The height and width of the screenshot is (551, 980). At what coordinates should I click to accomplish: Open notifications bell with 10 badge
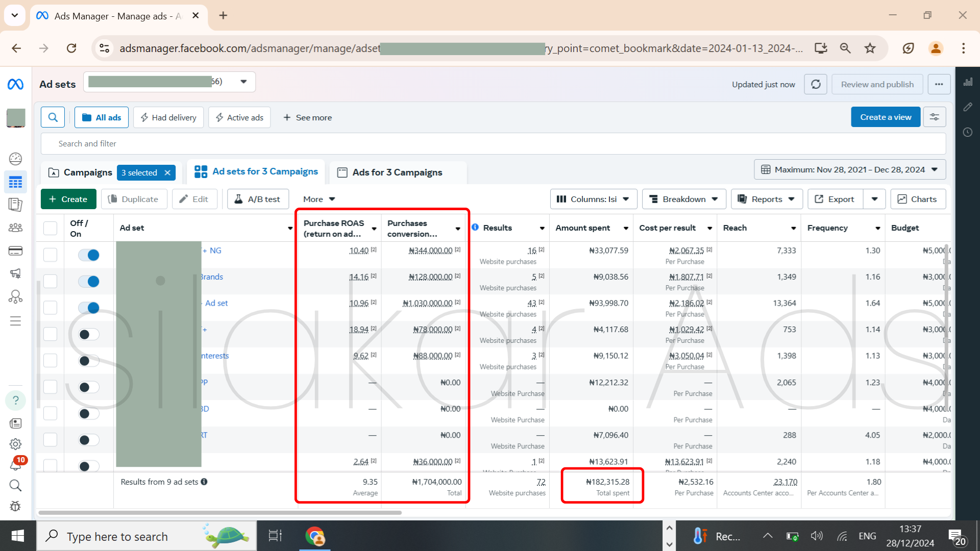click(15, 464)
